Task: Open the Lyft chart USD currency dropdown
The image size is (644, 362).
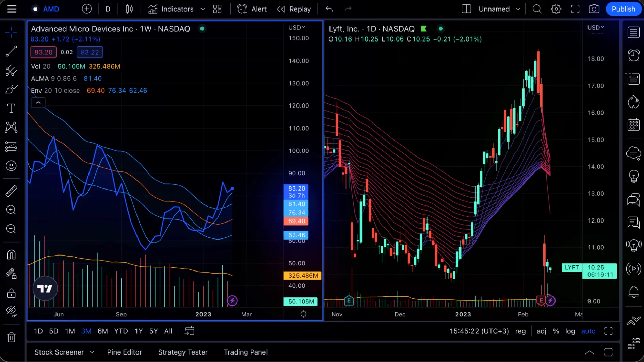Action: (596, 28)
